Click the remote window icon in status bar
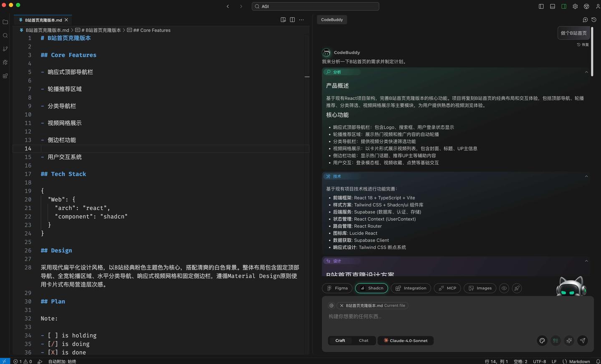This screenshot has width=601, height=364. click(x=5, y=361)
